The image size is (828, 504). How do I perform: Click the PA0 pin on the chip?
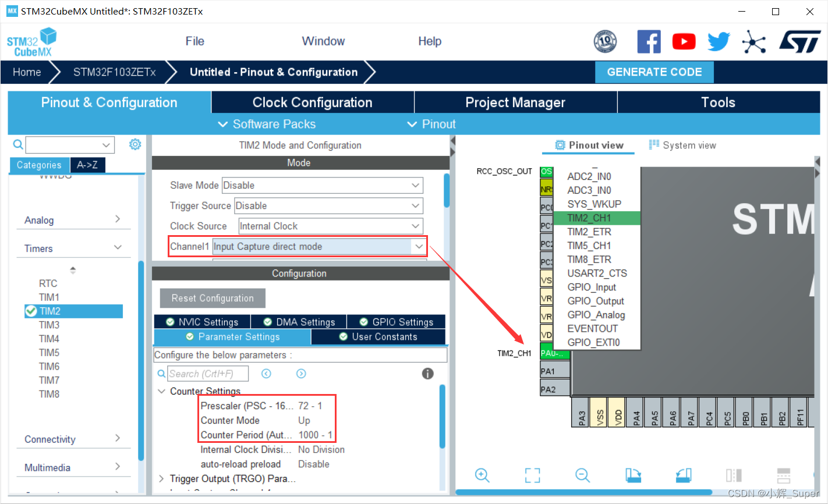pyautogui.click(x=555, y=353)
